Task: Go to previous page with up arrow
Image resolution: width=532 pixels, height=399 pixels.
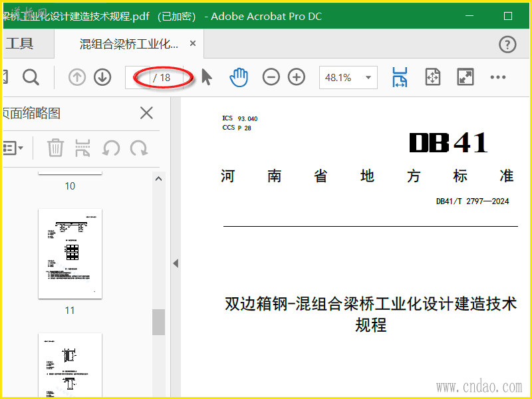Action: click(77, 77)
